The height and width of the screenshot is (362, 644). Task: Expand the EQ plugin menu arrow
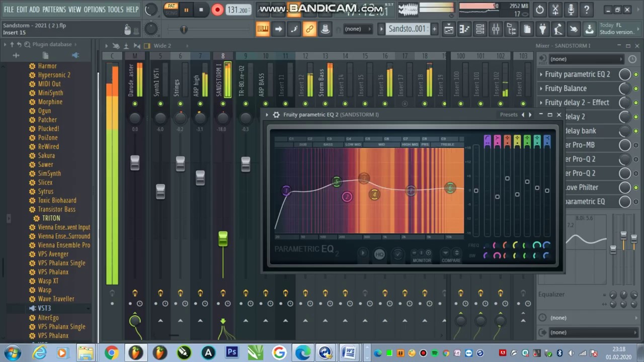[x=267, y=115]
